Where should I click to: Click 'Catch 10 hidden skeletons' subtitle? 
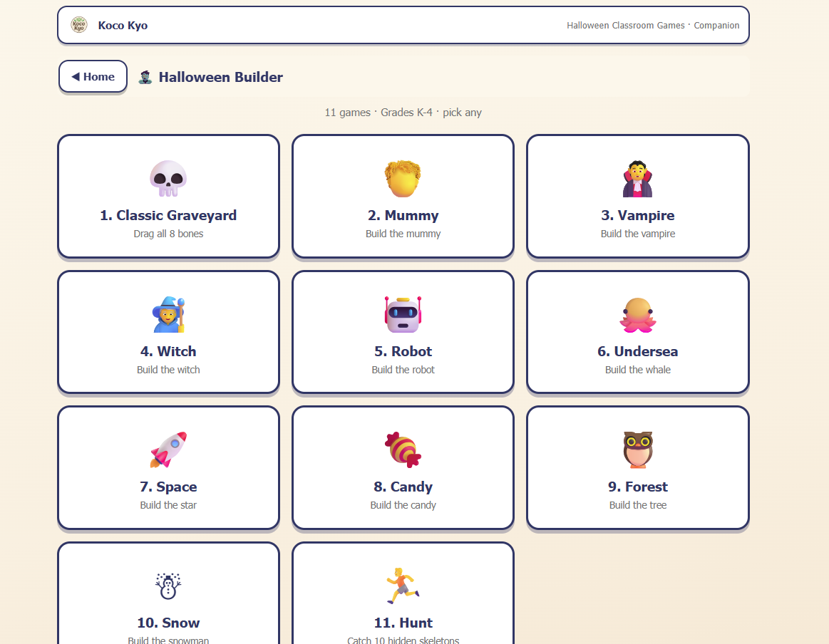coord(403,640)
